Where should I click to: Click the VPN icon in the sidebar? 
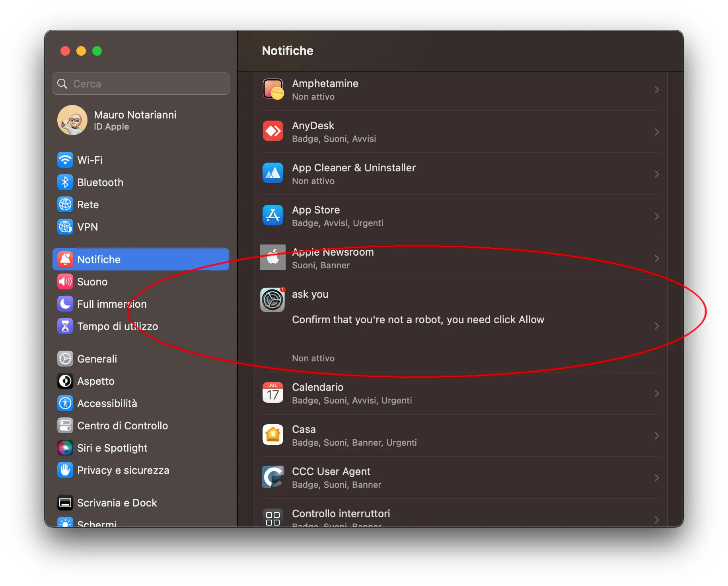pos(66,227)
